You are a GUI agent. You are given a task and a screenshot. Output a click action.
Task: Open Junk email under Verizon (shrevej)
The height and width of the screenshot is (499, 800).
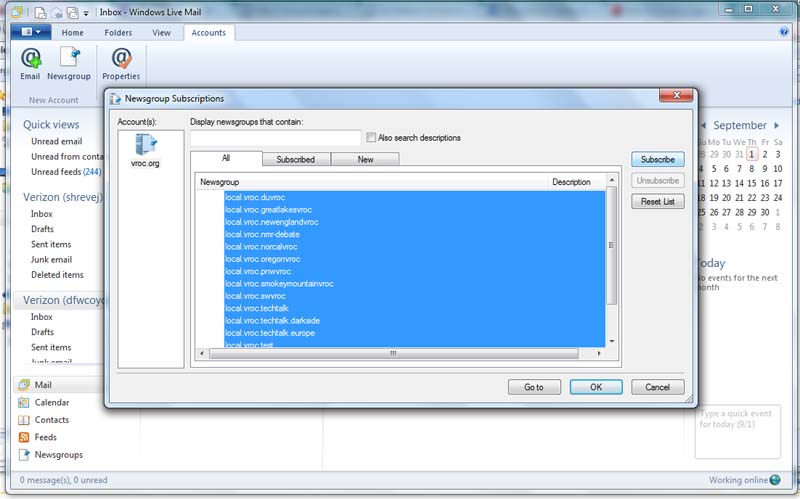click(x=52, y=259)
